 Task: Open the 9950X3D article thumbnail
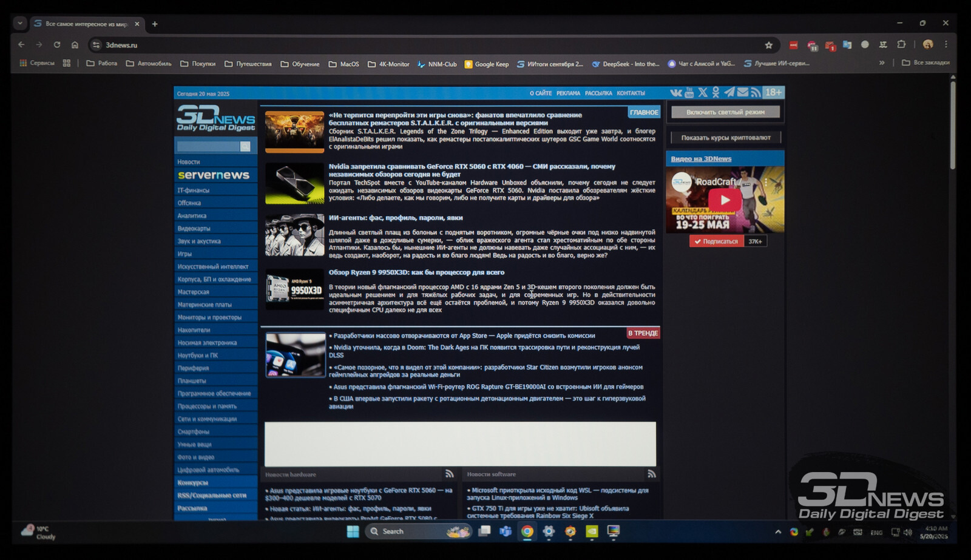295,289
